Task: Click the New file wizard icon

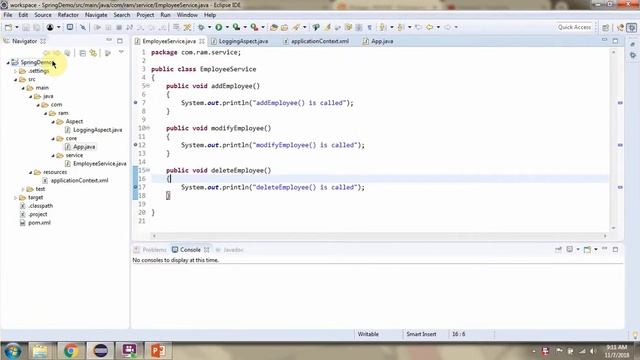Action: pyautogui.click(x=8, y=27)
